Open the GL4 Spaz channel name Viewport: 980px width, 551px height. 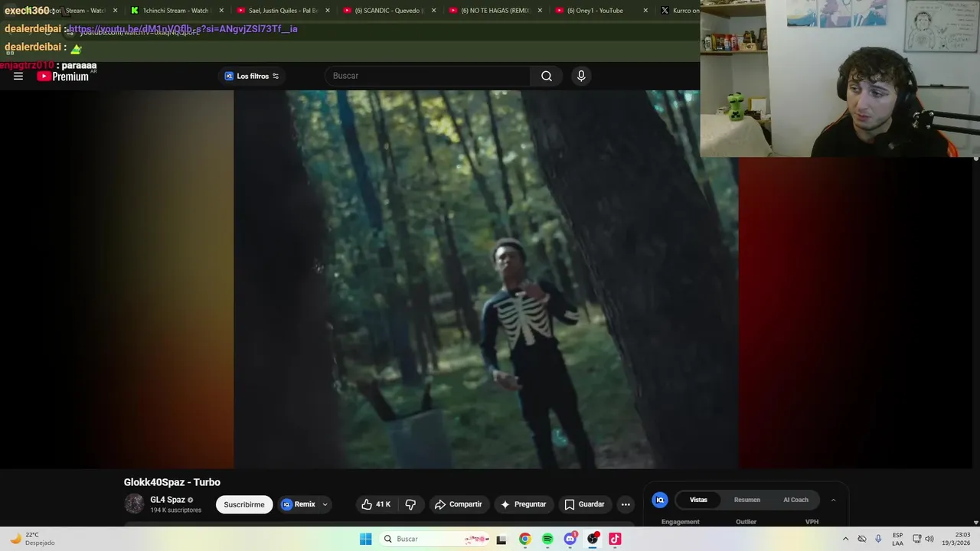[x=168, y=500]
